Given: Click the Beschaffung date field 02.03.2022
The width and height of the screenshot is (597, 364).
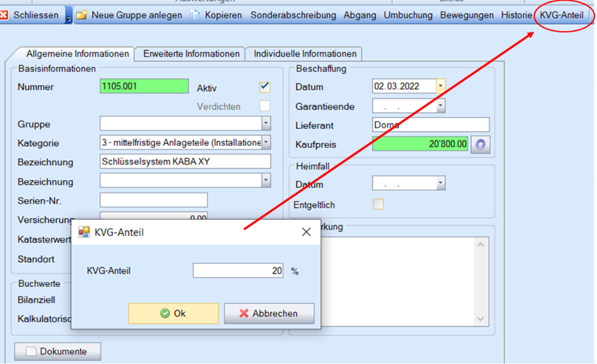Looking at the screenshot, I should 404,86.
